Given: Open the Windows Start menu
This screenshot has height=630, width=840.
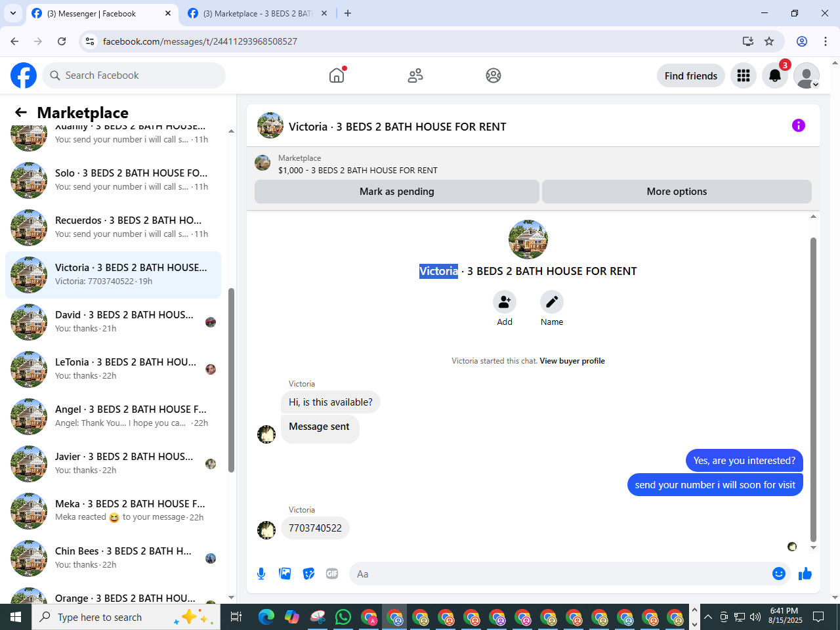Looking at the screenshot, I should pos(16,617).
